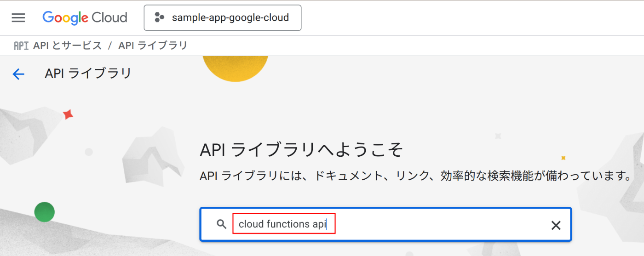Click the red star decoration
Image resolution: width=644 pixels, height=256 pixels.
(x=68, y=114)
